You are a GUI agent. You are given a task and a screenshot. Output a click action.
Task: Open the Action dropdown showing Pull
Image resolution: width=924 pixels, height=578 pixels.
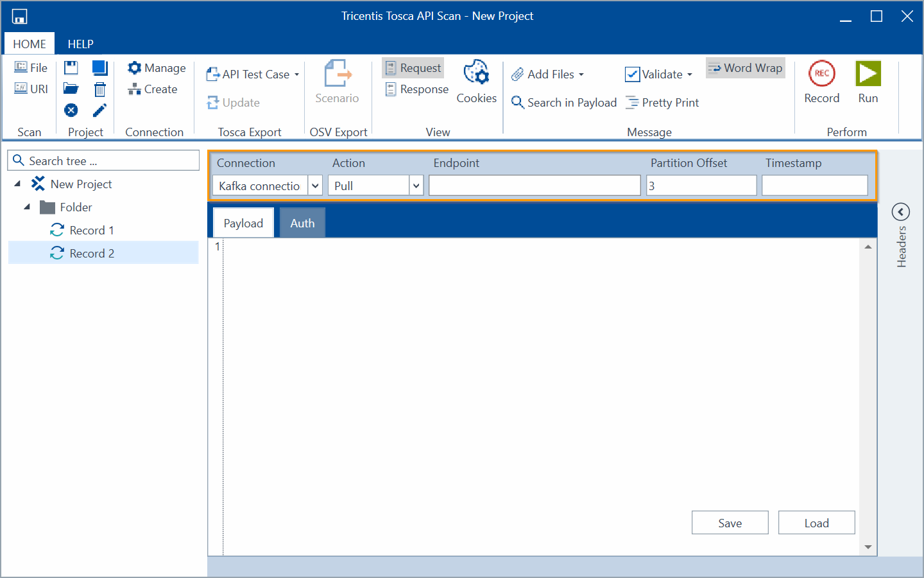coord(416,186)
